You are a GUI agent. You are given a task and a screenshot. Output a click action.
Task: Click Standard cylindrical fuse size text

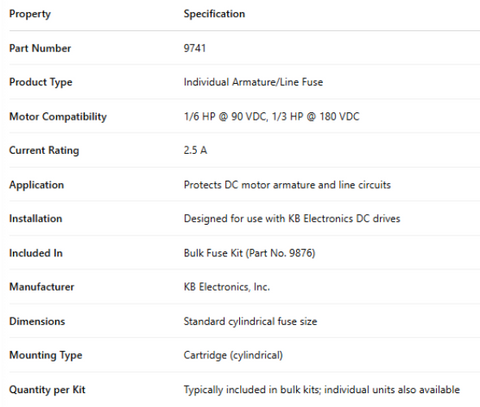click(250, 321)
